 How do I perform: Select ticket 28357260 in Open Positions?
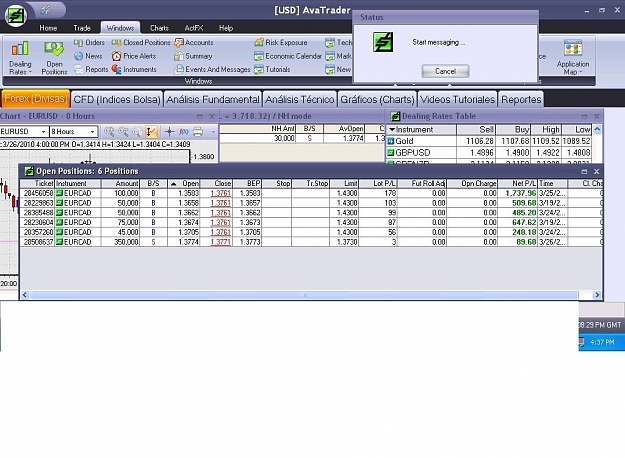(311, 232)
